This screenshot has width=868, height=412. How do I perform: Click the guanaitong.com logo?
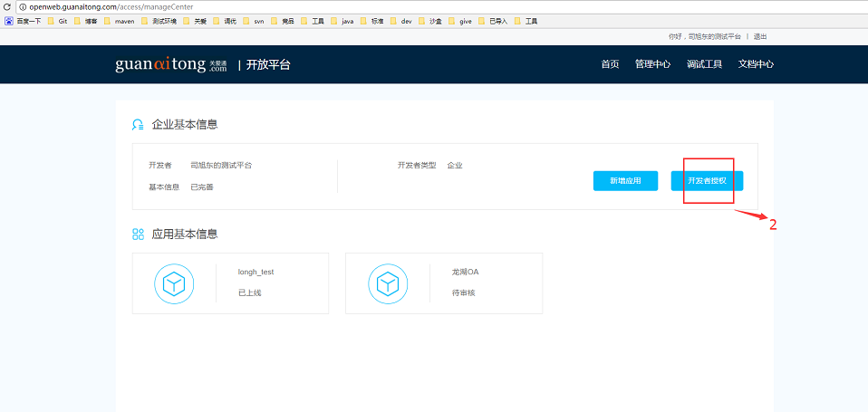[x=171, y=64]
